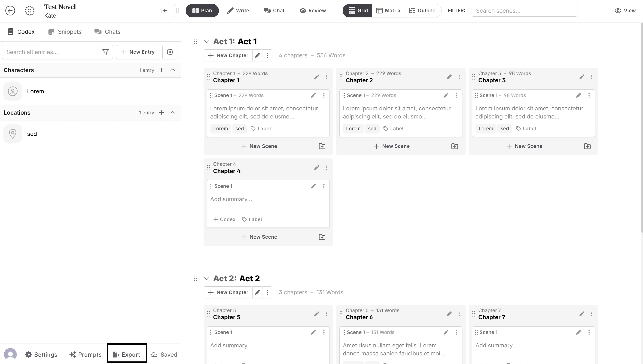This screenshot has height=364, width=643.
Task: Switch to Outline view
Action: [x=422, y=11]
